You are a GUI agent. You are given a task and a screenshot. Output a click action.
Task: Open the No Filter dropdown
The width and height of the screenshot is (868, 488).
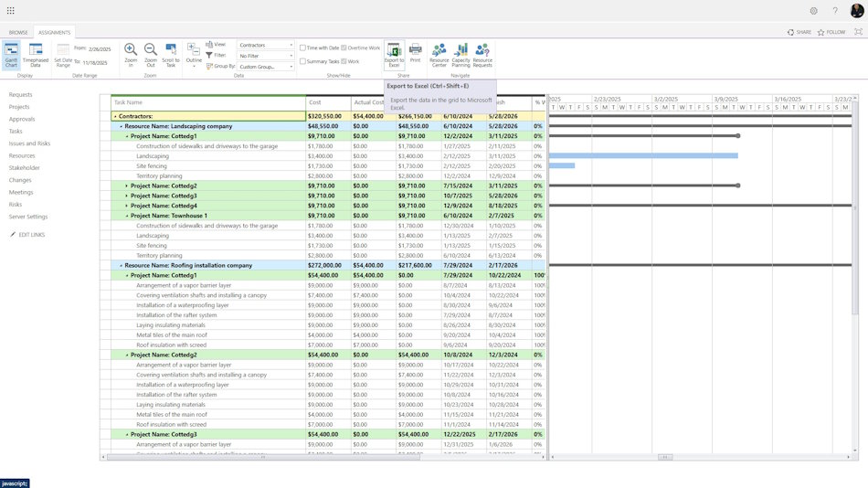266,56
